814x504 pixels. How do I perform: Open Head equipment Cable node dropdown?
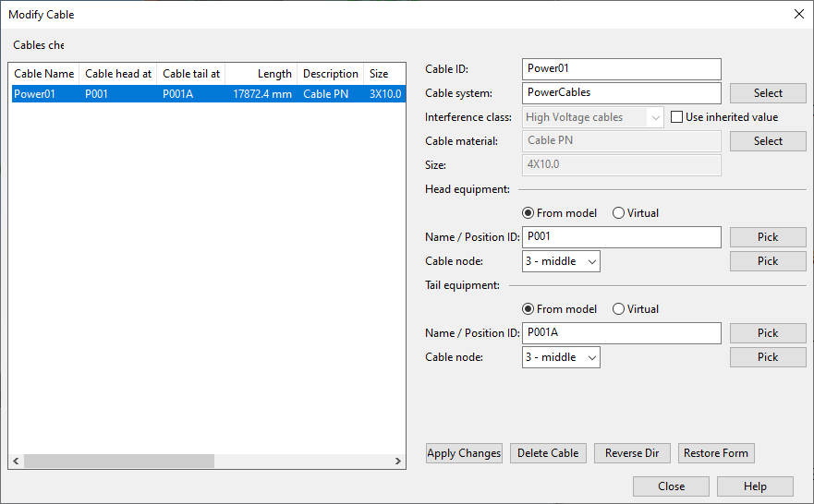561,261
